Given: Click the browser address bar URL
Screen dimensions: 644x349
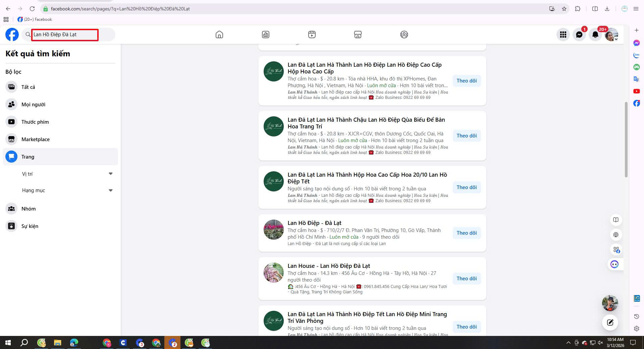Looking at the screenshot, I should coord(120,9).
